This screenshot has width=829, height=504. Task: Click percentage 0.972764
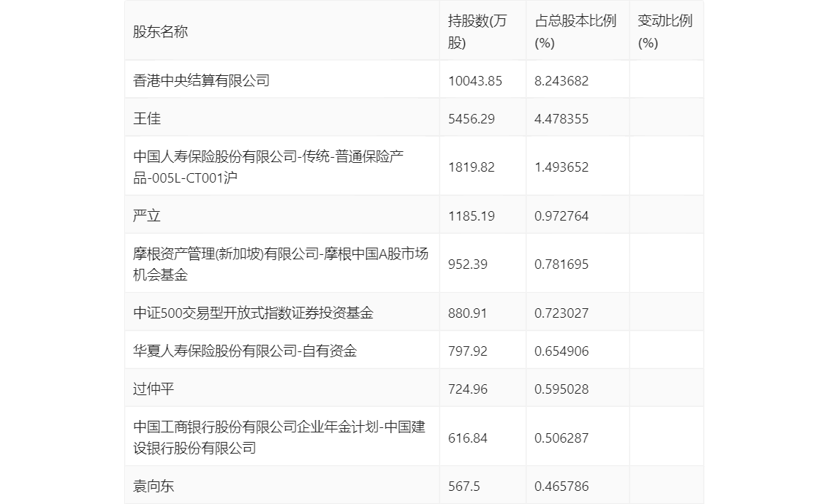561,216
